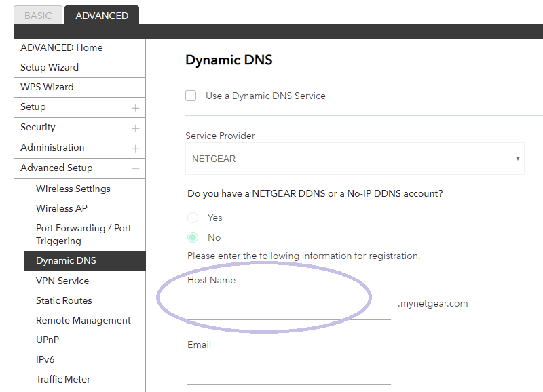The height and width of the screenshot is (392, 543).
Task: Open Wireless AP settings
Action: 62,208
